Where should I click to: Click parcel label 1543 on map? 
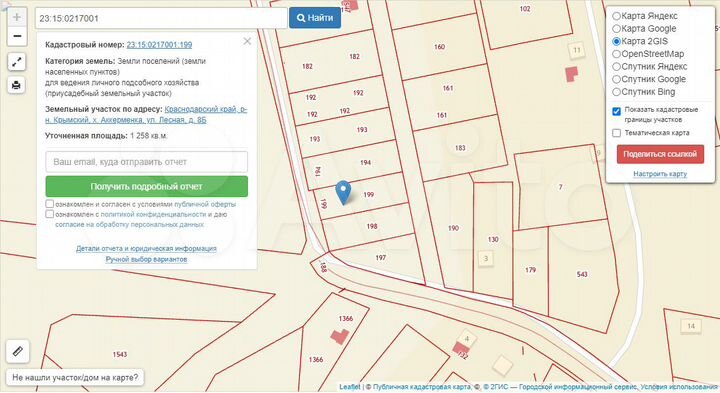pos(120,354)
